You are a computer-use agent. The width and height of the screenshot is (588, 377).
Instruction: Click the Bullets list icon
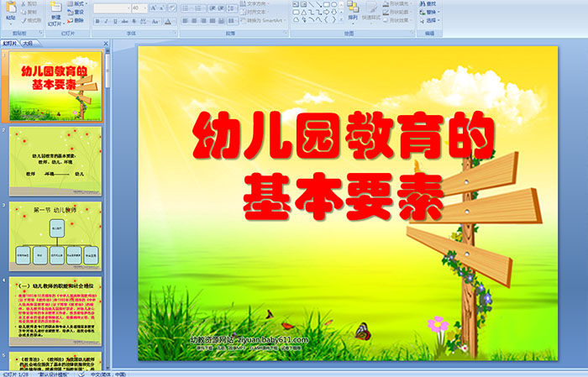[x=186, y=8]
